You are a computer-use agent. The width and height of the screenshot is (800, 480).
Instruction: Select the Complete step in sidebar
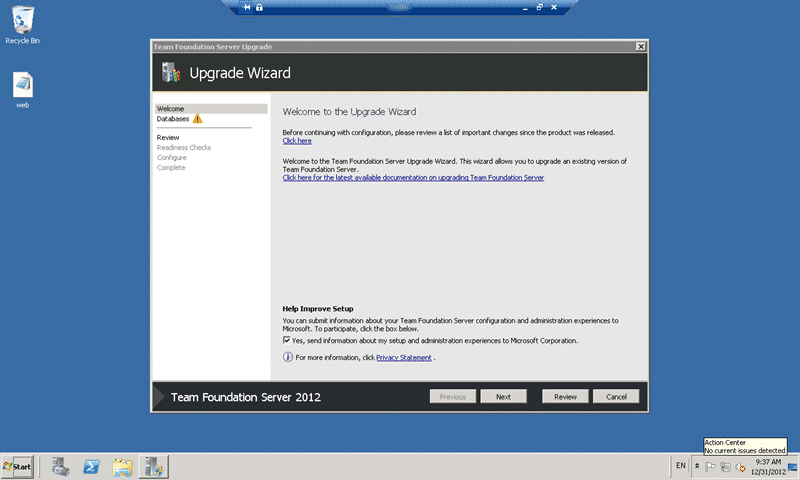coord(171,167)
